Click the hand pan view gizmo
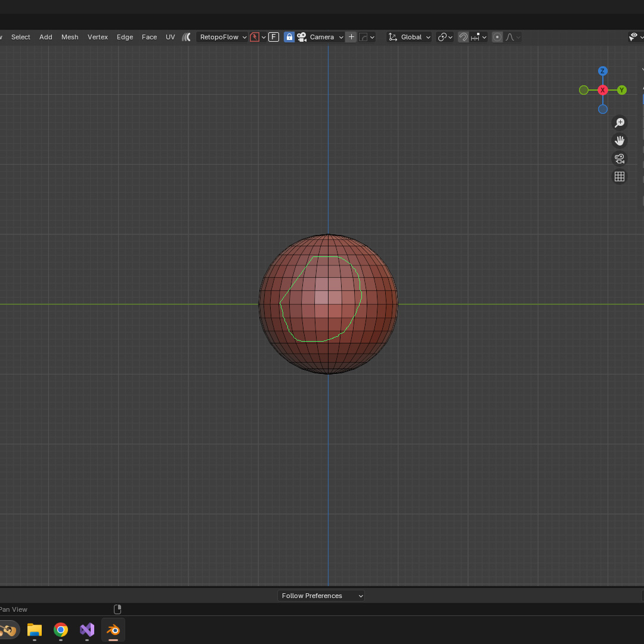Image resolution: width=644 pixels, height=644 pixels. pos(620,141)
